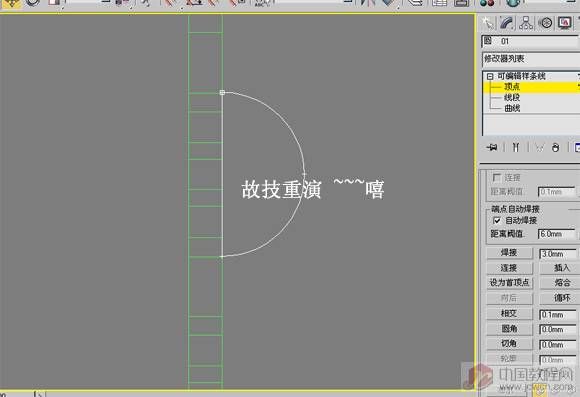This screenshot has height=397, width=580.
Task: Collapse the 可编辑样条线 tree expander
Action: [490, 77]
